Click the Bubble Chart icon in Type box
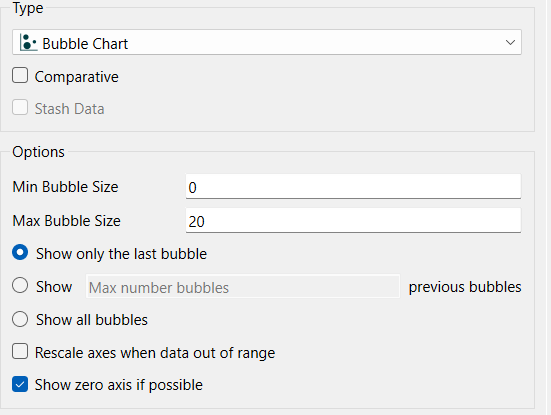 point(28,43)
